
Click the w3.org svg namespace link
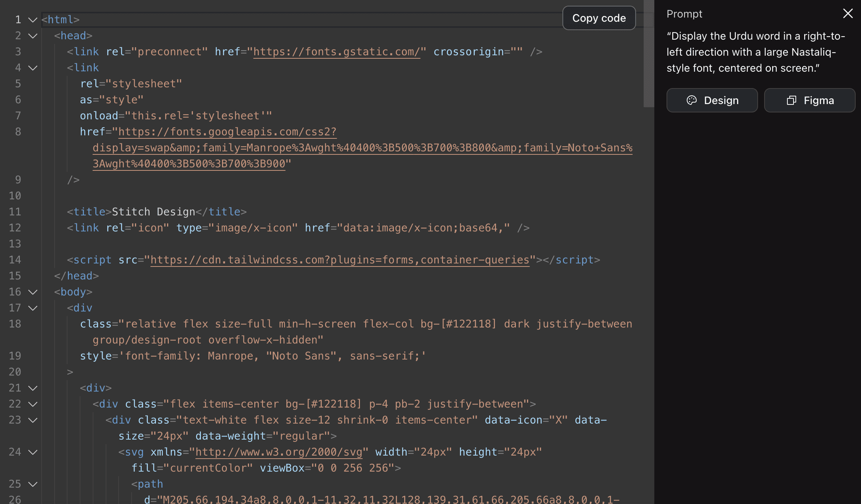coord(278,452)
